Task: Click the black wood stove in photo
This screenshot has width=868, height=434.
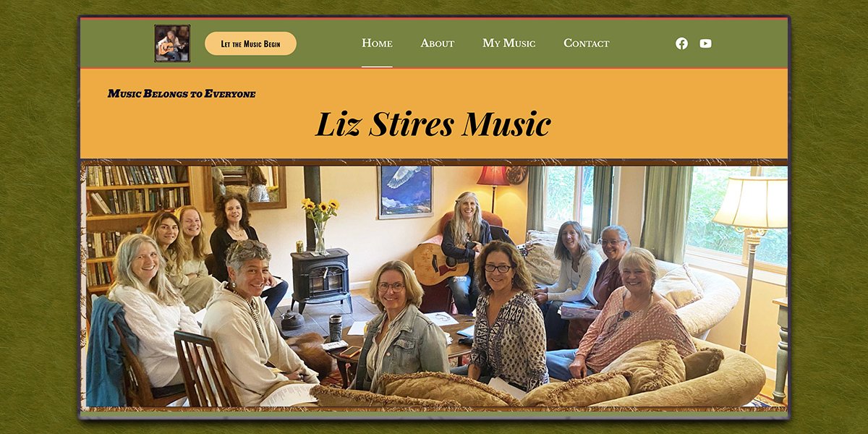Action: (320, 280)
